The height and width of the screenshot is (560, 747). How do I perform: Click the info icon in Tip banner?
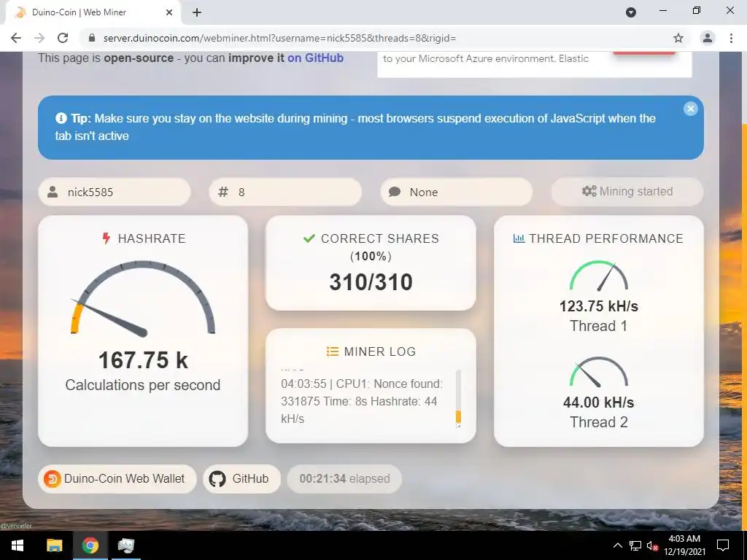coord(61,118)
